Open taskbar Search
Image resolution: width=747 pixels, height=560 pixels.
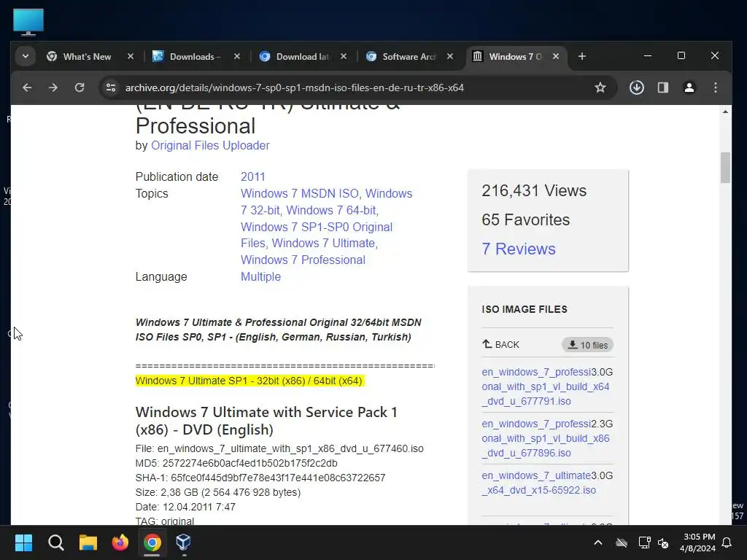(55, 542)
